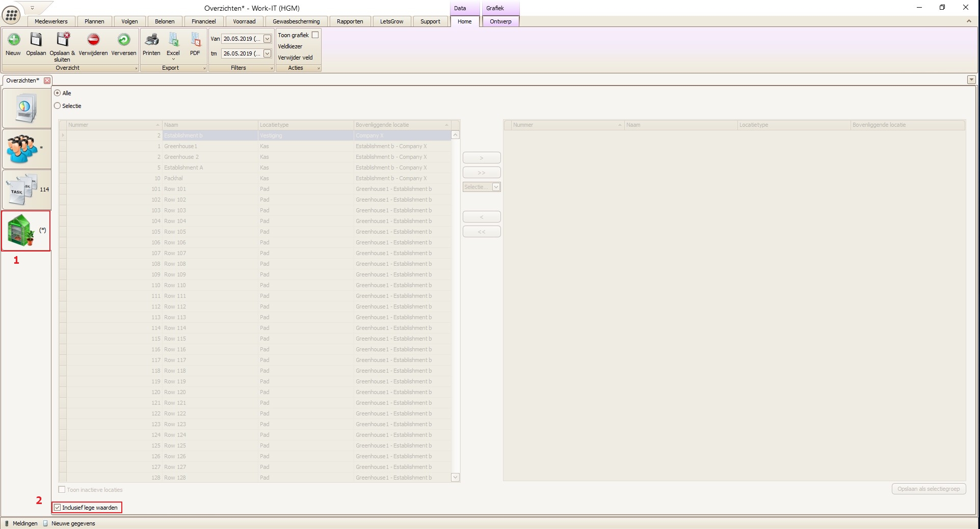Export to PDF icon
This screenshot has width=980, height=529.
[195, 40]
